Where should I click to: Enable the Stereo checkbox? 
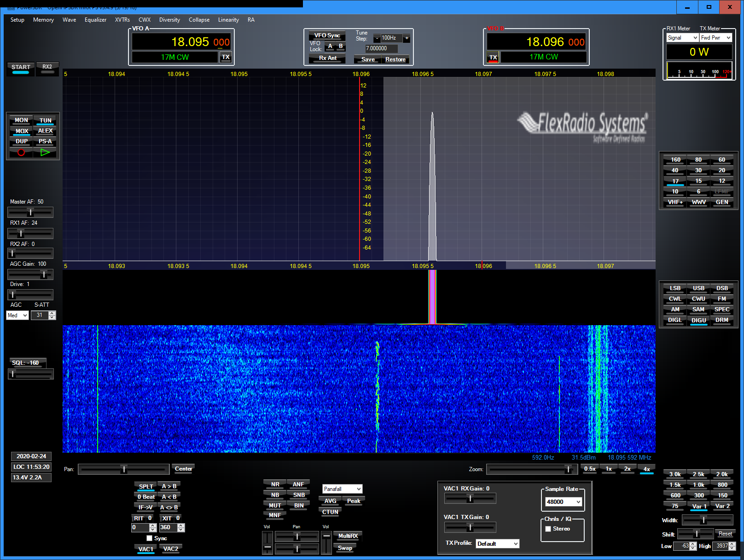pos(548,529)
